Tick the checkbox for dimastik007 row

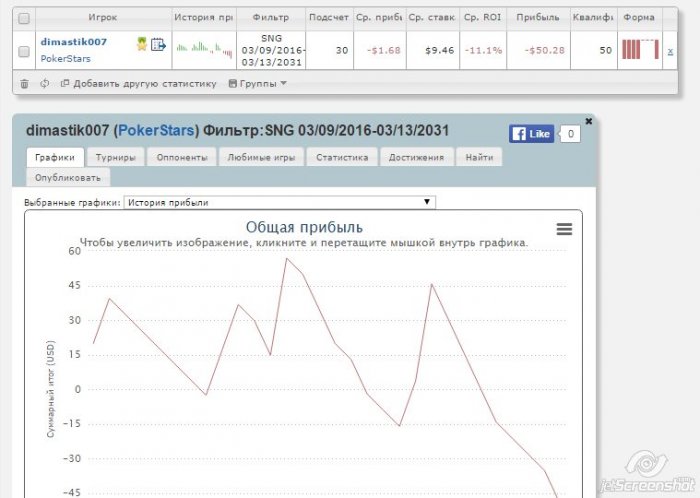pyautogui.click(x=24, y=51)
